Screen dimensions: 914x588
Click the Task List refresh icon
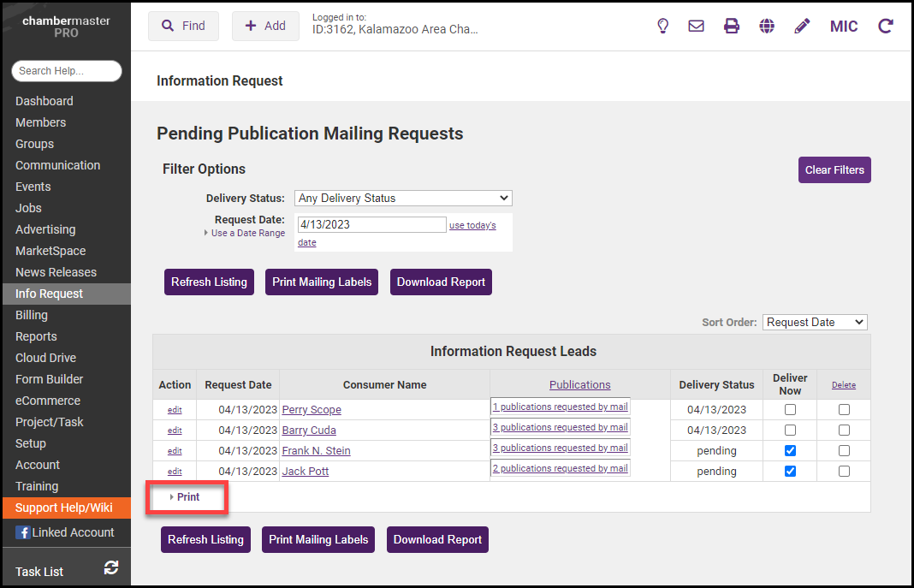tap(110, 567)
